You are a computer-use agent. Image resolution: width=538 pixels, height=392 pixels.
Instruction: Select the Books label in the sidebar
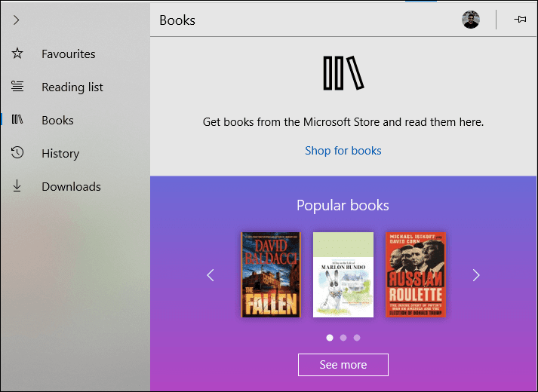[x=57, y=121]
